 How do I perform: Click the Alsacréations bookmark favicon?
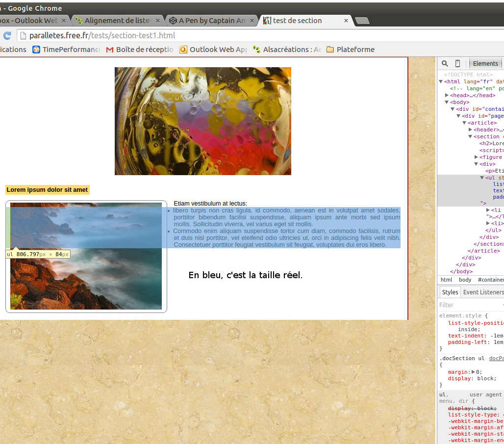click(x=256, y=49)
